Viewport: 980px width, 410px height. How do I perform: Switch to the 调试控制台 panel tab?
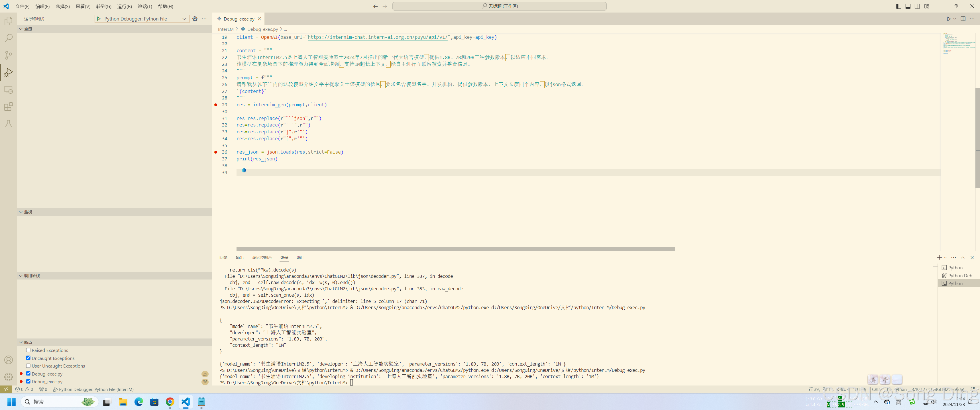tap(262, 258)
